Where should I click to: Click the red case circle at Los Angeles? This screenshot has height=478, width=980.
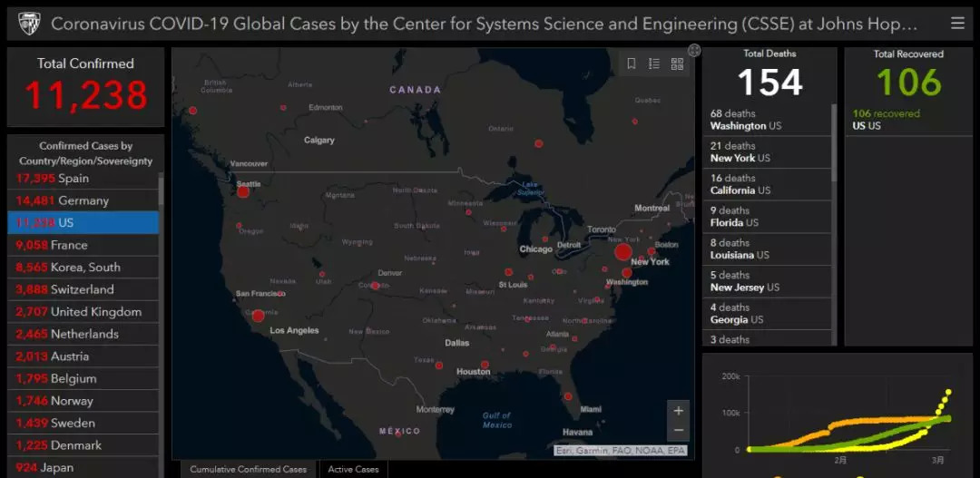point(258,316)
